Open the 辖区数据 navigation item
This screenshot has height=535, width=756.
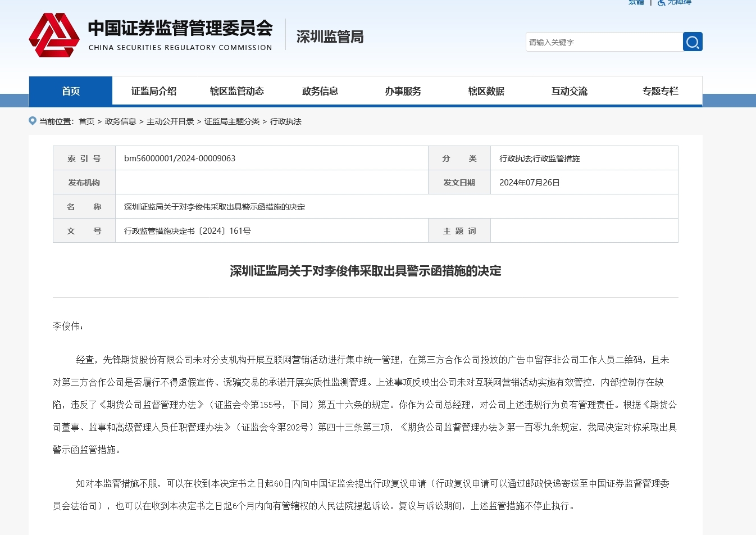pyautogui.click(x=486, y=91)
